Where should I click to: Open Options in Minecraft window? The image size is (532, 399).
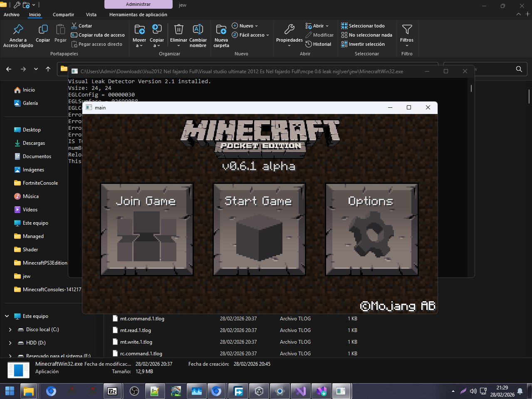[x=371, y=229]
